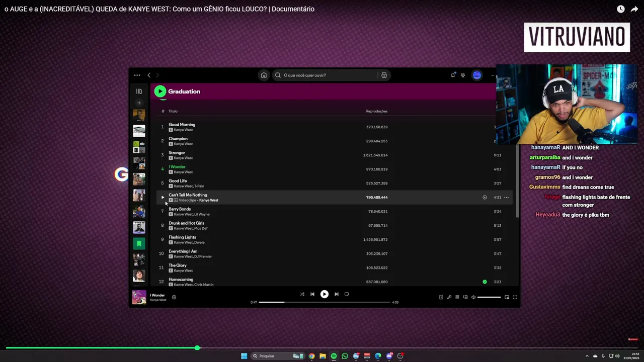644x362 pixels.
Task: Open Lil Wayne artist link under Barry Bonds
Action: 202,214
